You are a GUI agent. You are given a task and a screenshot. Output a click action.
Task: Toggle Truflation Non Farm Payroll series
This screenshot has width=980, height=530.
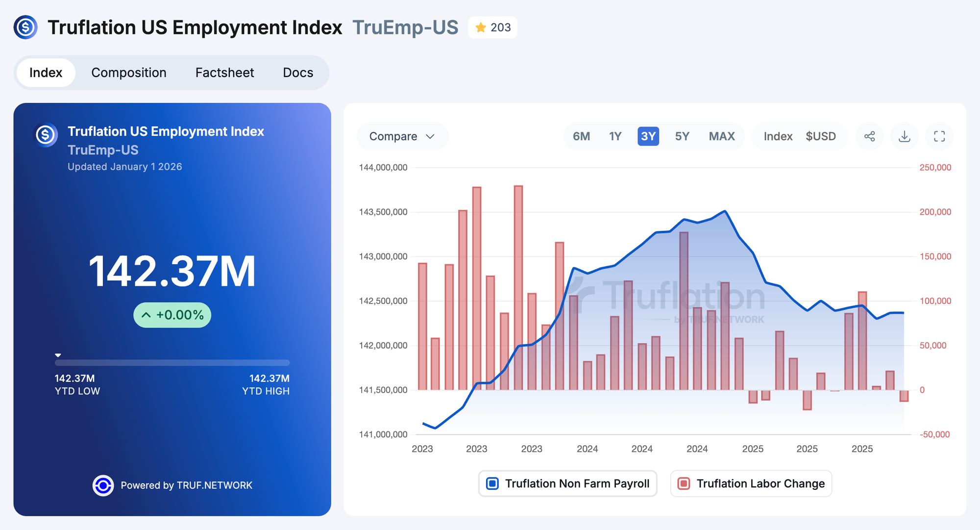coord(567,483)
